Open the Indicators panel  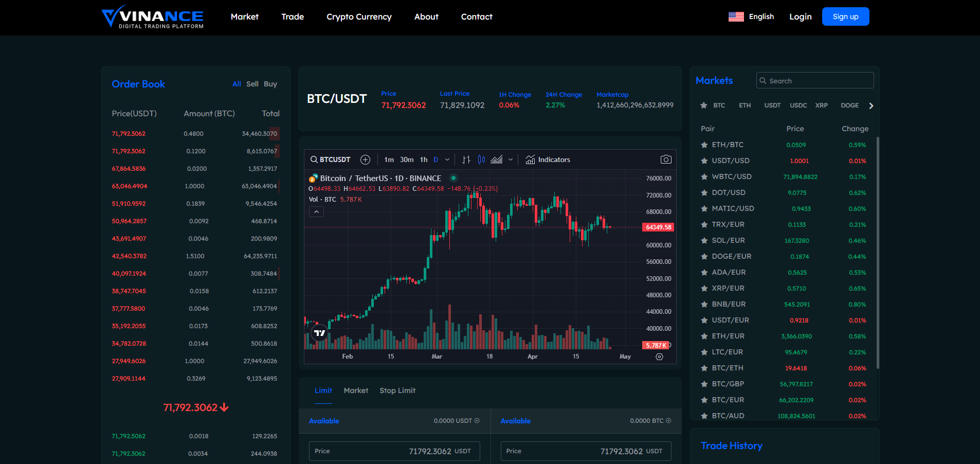click(548, 159)
